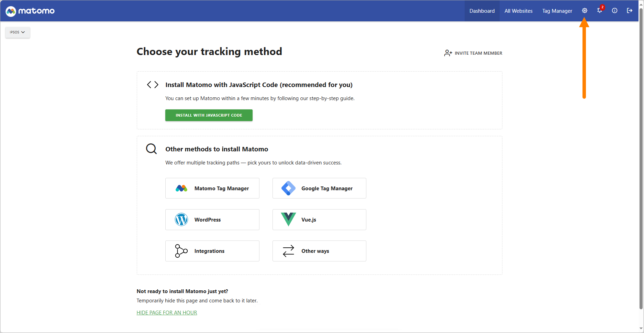Choose the Matomo Tag Manager method

[212, 188]
